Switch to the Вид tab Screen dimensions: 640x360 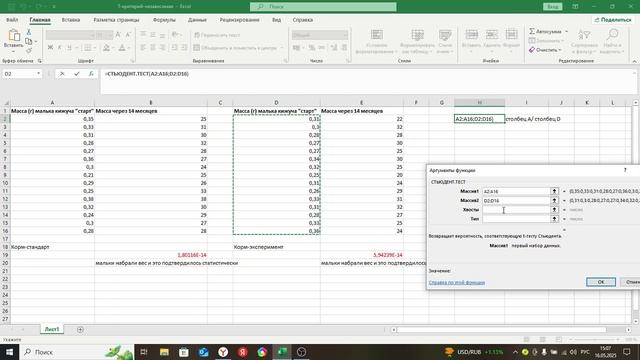[276, 20]
